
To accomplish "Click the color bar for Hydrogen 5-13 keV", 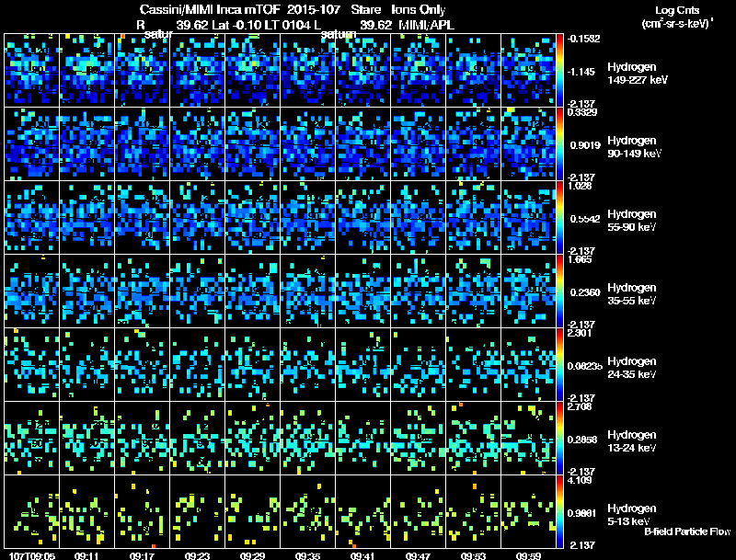I will [x=559, y=512].
